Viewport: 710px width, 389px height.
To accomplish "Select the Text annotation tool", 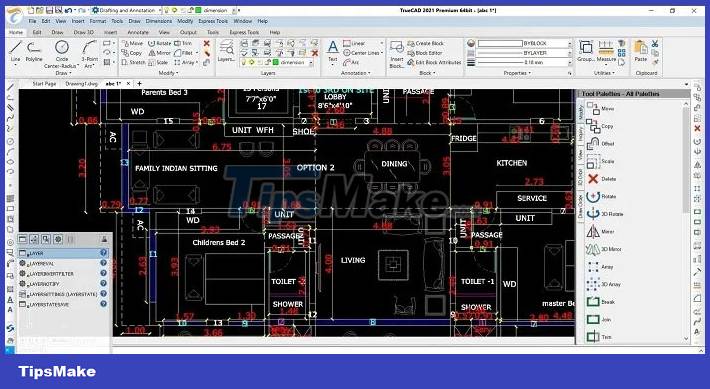I will click(x=332, y=51).
